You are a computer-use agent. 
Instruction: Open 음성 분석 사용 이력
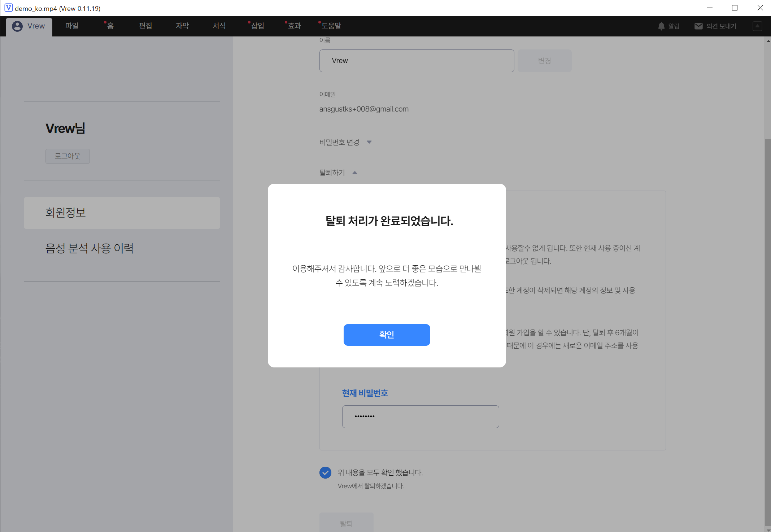pyautogui.click(x=89, y=248)
